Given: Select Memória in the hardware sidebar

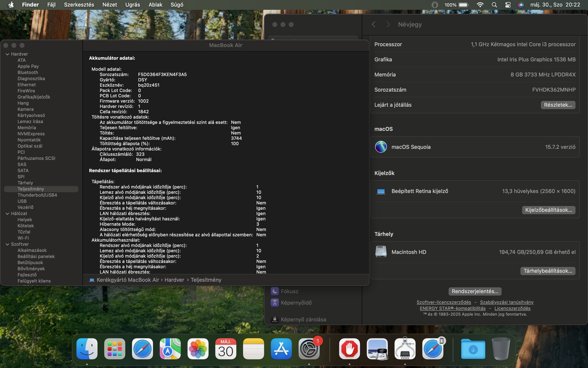Looking at the screenshot, I should [x=27, y=128].
